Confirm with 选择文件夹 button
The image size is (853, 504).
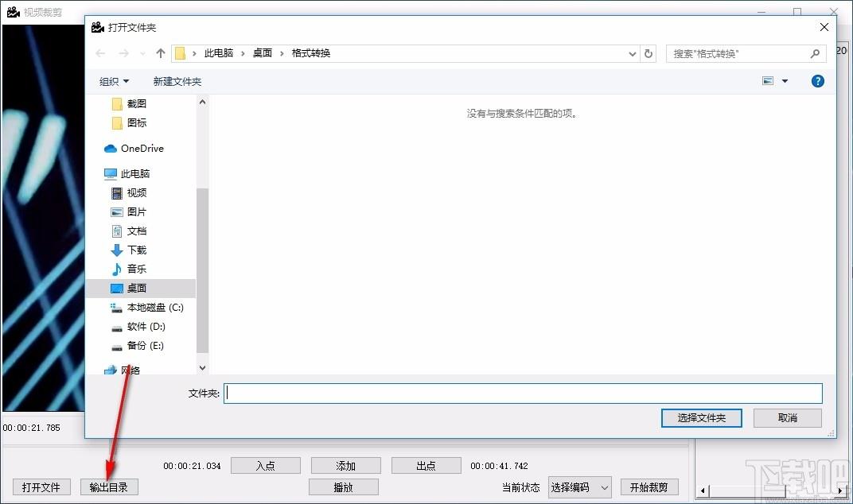pos(701,417)
